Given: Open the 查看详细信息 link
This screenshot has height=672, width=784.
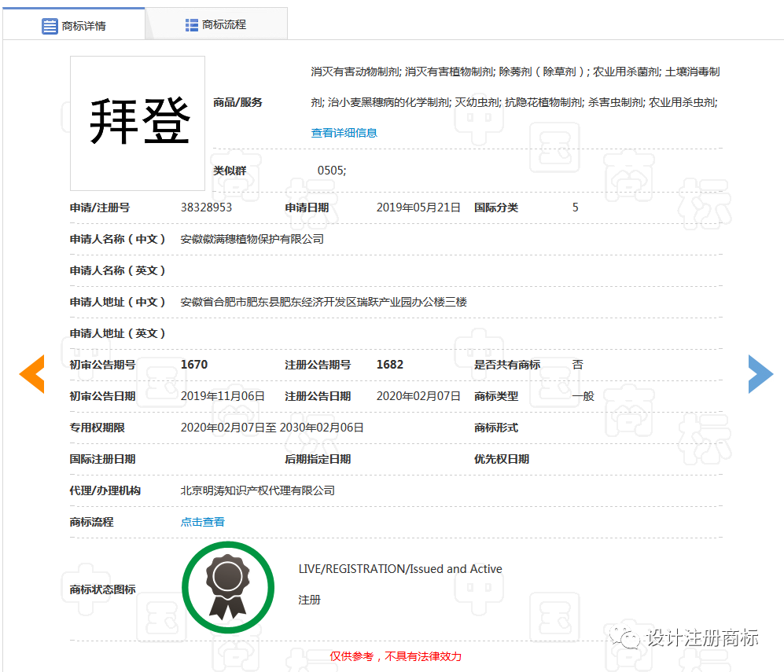Looking at the screenshot, I should click(x=344, y=132).
